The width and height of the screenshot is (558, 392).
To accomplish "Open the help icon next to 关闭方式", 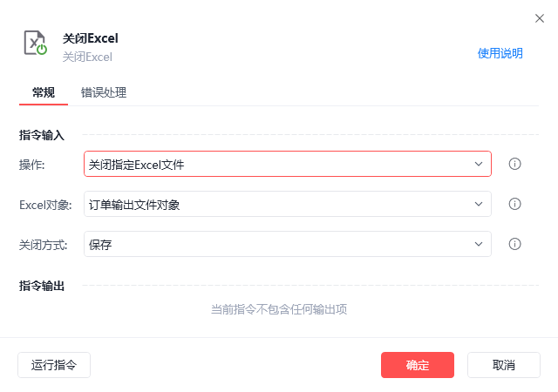I will coord(514,244).
